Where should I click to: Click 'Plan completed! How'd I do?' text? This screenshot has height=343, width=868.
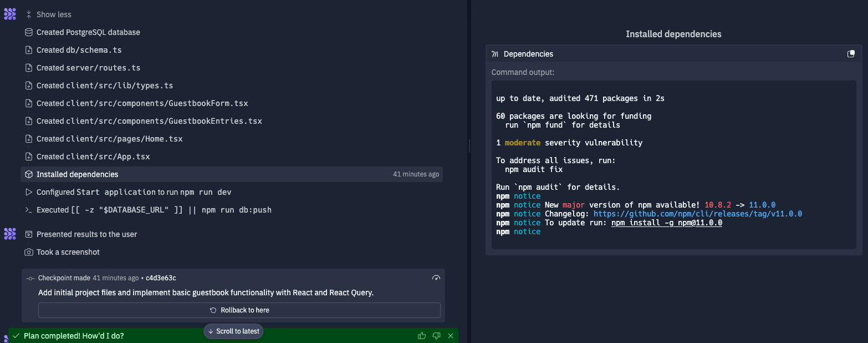pos(74,336)
